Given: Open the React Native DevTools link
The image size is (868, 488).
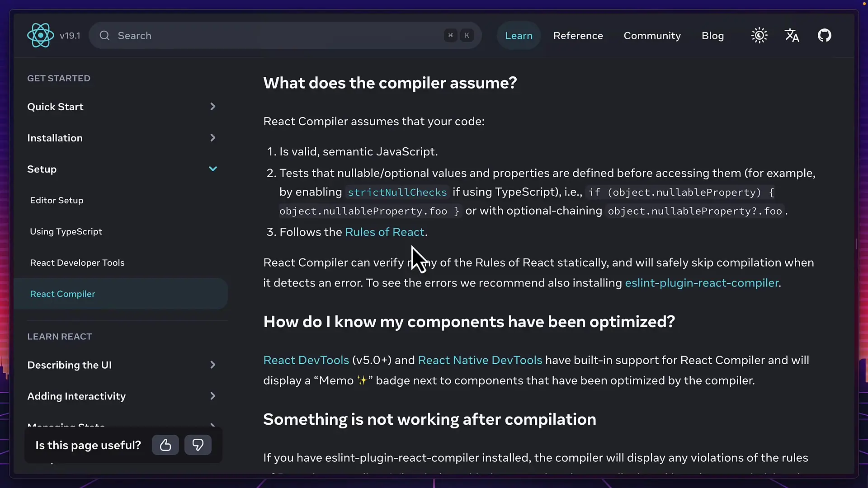Looking at the screenshot, I should [x=480, y=360].
